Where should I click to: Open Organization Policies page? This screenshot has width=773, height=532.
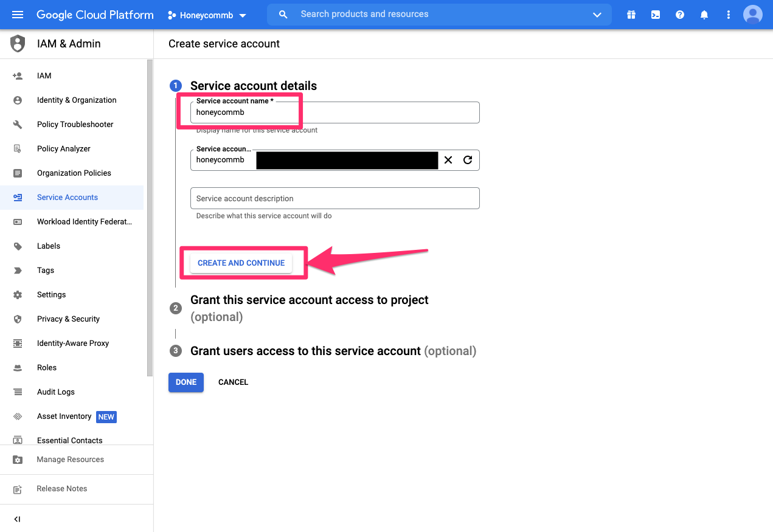74,173
